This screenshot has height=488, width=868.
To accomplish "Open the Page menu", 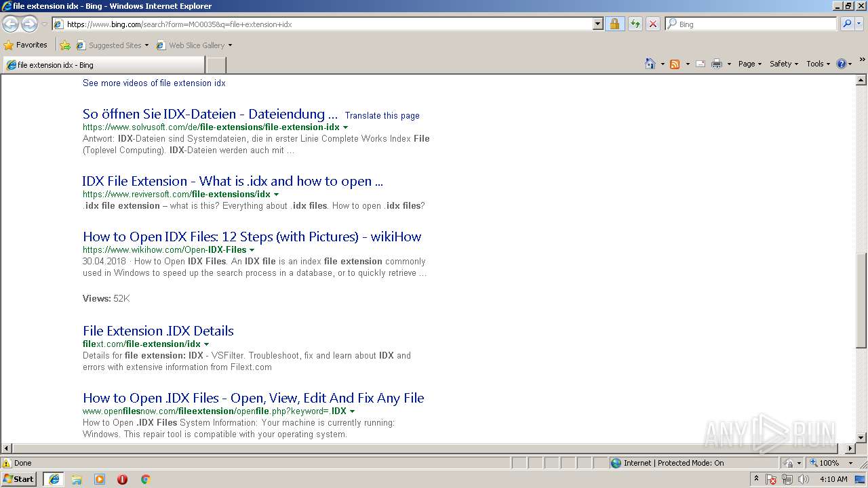I will pos(749,64).
